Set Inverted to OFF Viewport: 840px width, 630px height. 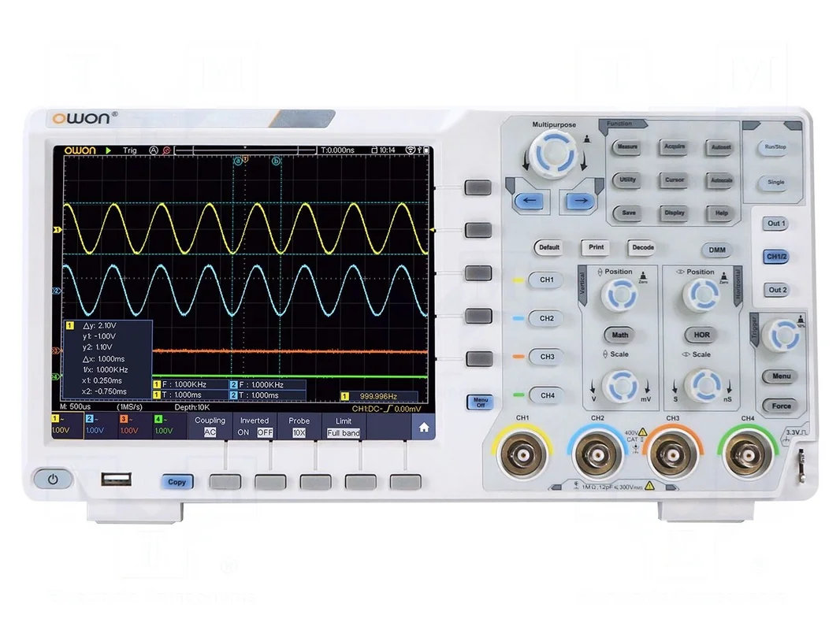click(x=265, y=432)
